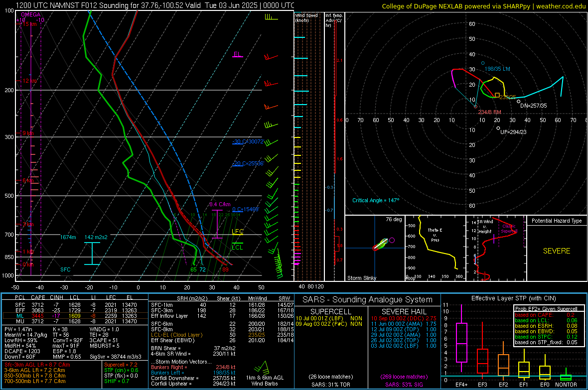Click the '142 m2s2' helicity label
588x390 pixels.
point(96,237)
